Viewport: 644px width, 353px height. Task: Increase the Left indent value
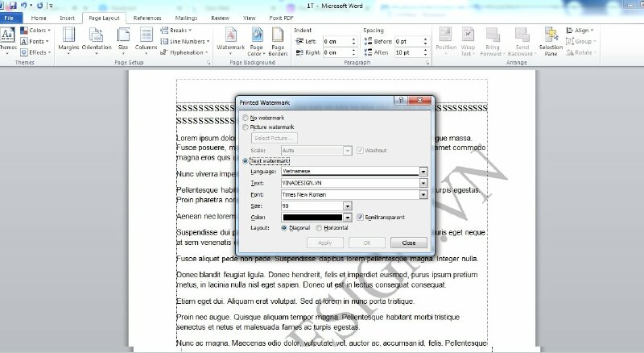pyautogui.click(x=353, y=39)
